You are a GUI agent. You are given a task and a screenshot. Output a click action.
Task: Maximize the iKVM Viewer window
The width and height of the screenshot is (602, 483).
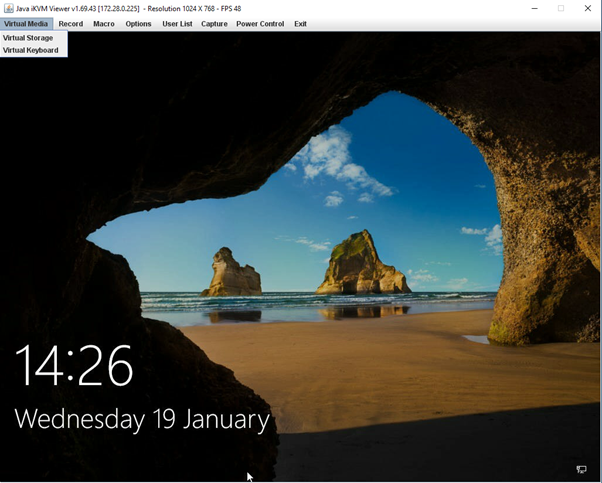tap(561, 8)
